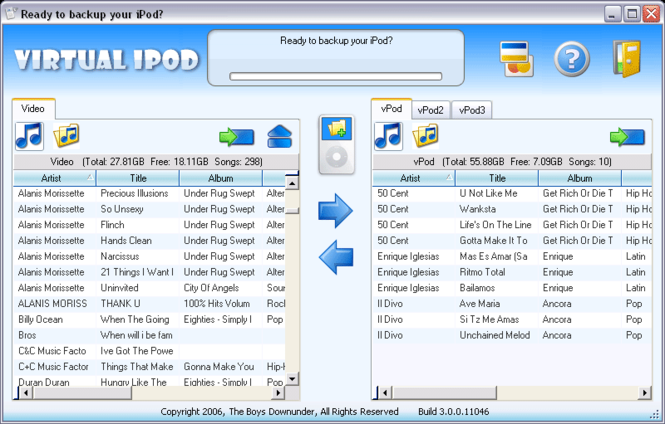This screenshot has height=424, width=665.
Task: Click the exit door icon
Action: coord(626,59)
